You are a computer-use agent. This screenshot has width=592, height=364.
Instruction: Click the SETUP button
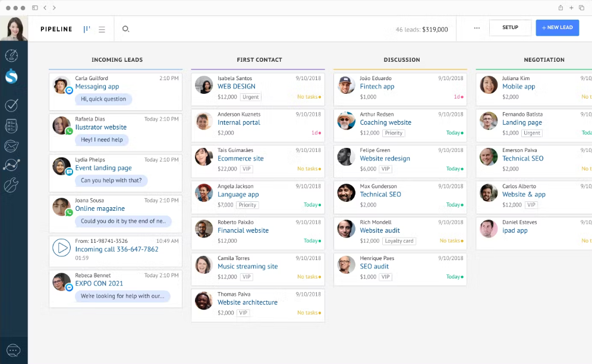point(510,28)
